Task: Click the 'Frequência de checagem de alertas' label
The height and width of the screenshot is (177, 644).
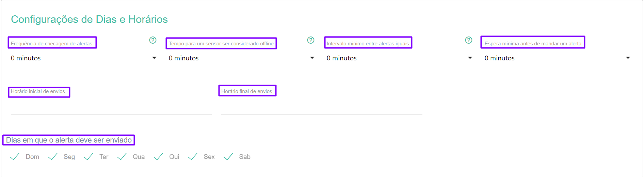Action: pos(52,43)
